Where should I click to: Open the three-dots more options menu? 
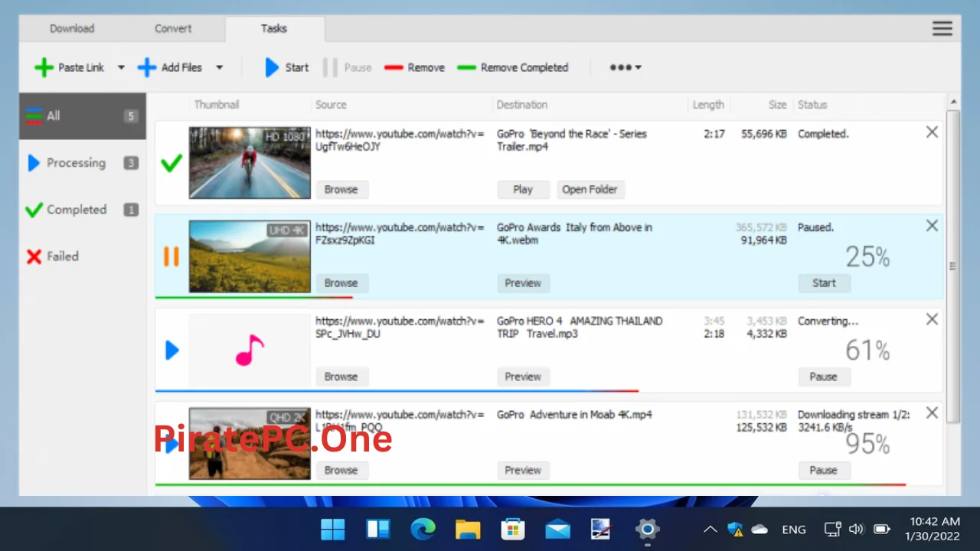click(x=626, y=67)
